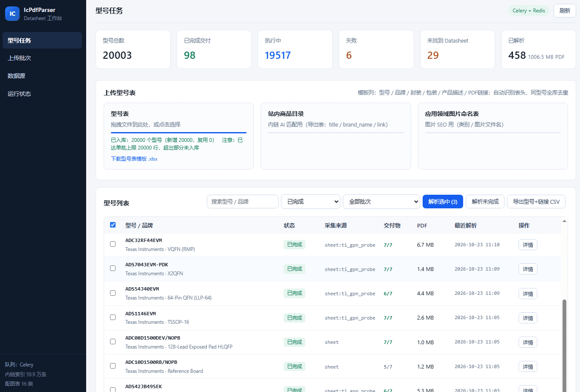Image resolution: width=580 pixels, height=392 pixels.
Task: Click the Celery + Redis badge
Action: [529, 11]
